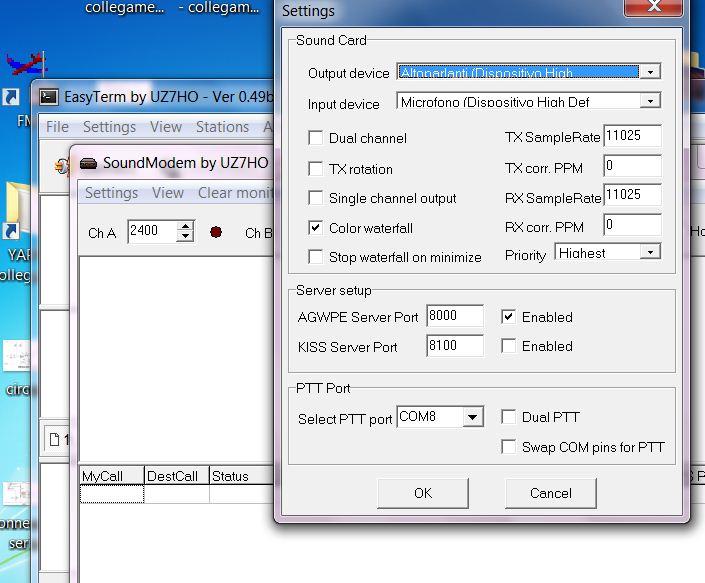Enable the KISS Server Port checkbox
The width and height of the screenshot is (705, 583).
[x=509, y=346]
